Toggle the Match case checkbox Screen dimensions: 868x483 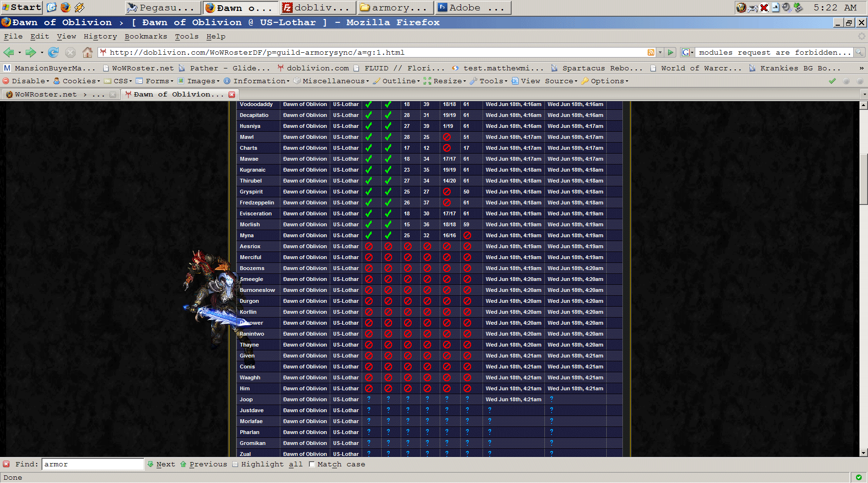pos(312,464)
